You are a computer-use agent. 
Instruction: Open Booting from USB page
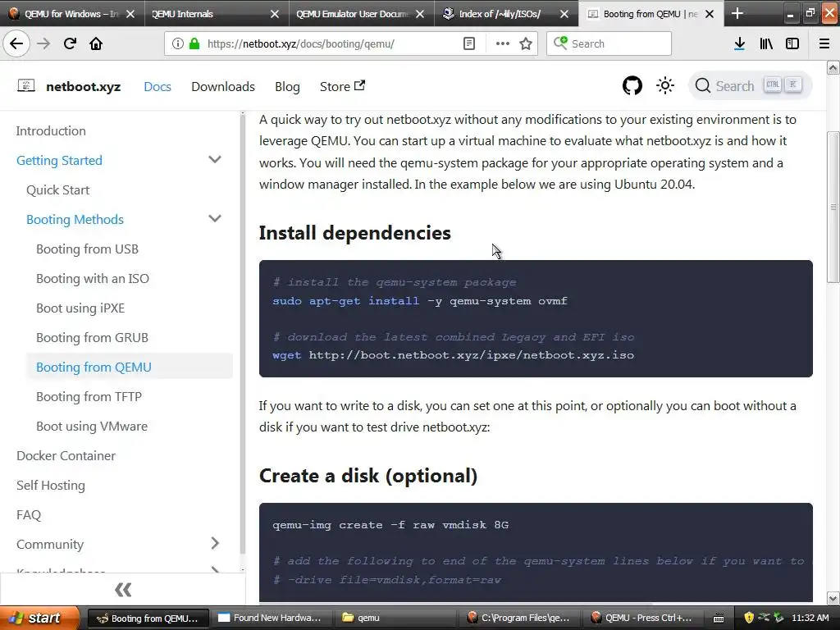[x=87, y=249]
